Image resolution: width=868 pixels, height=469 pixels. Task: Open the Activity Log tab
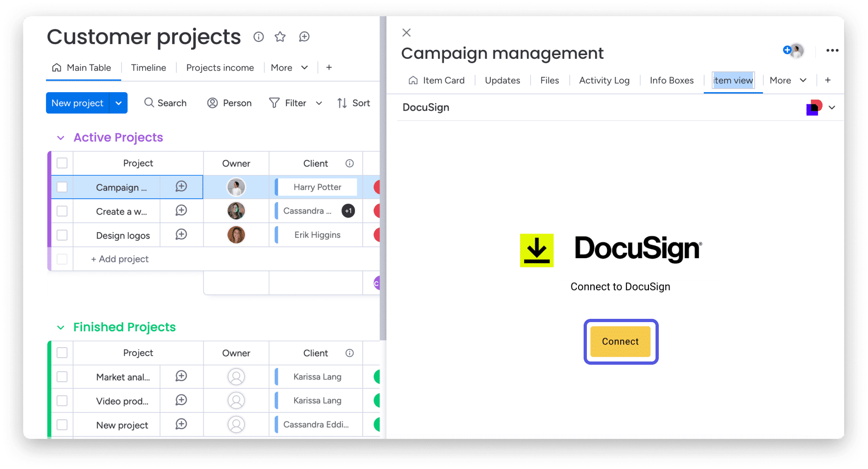click(604, 80)
